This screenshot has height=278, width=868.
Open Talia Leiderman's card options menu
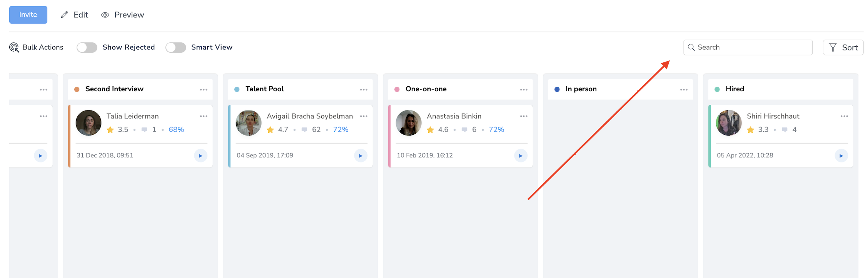coord(204,116)
